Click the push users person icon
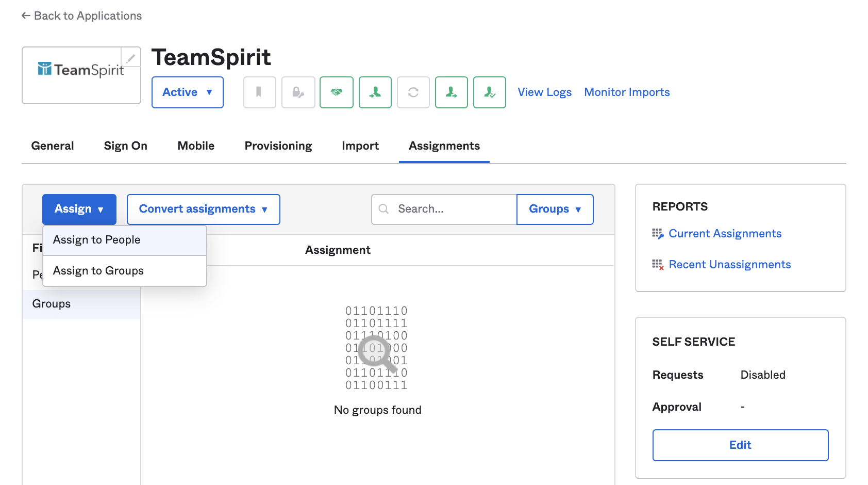Image resolution: width=868 pixels, height=485 pixels. point(451,92)
